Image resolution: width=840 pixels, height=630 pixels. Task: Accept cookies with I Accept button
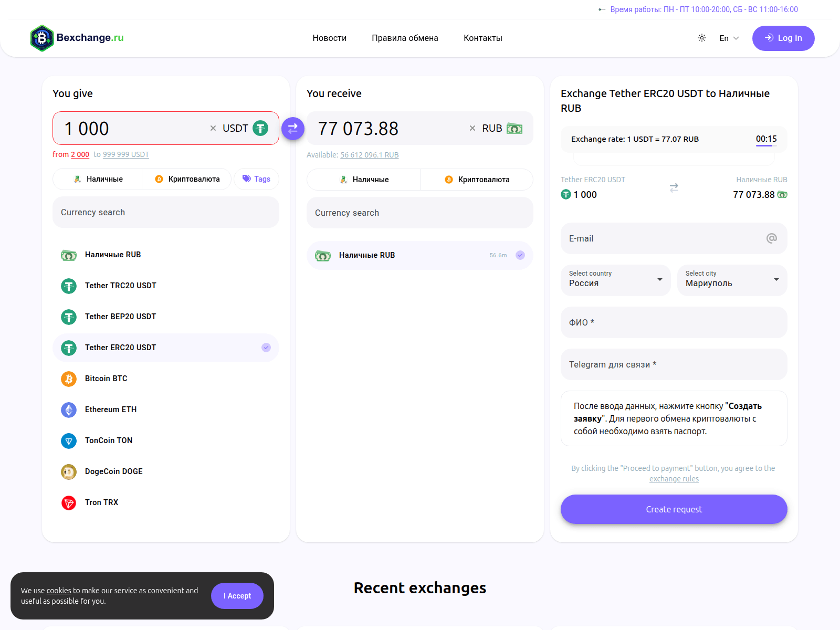[x=237, y=596]
